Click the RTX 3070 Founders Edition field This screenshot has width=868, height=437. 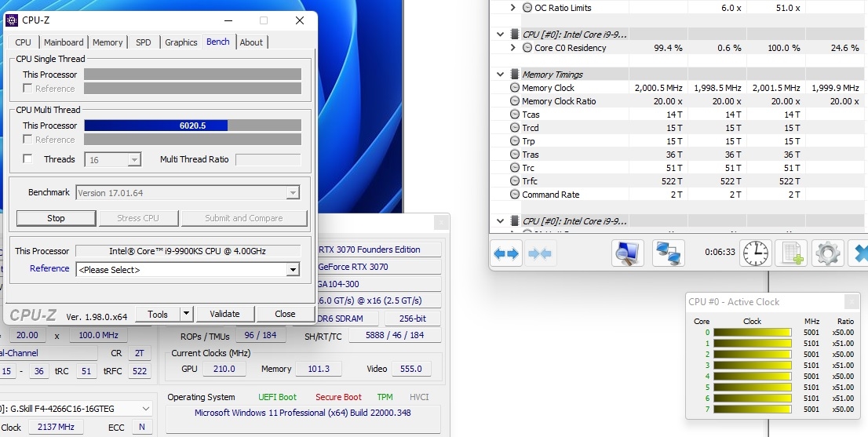[x=378, y=249]
